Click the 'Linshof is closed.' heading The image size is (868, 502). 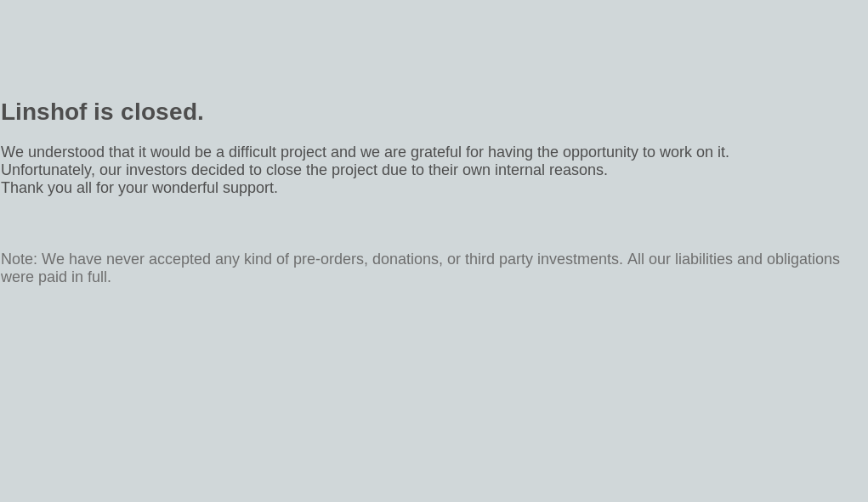(x=102, y=111)
